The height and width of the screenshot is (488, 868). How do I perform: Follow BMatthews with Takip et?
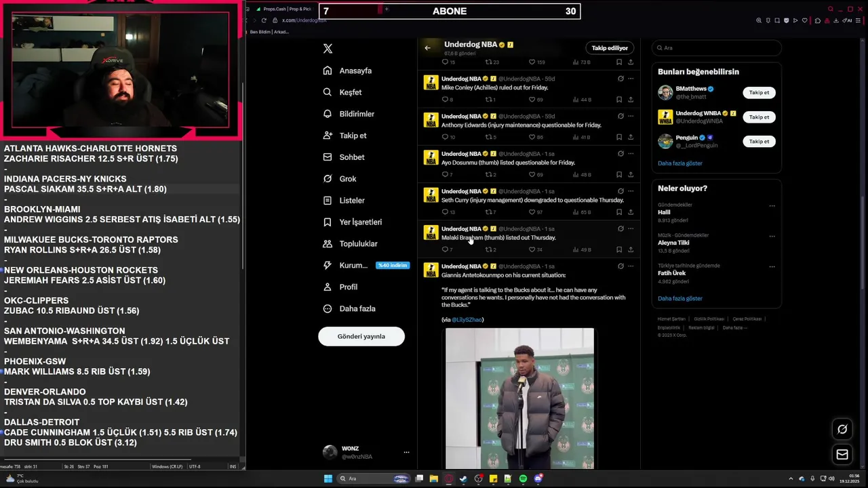759,93
